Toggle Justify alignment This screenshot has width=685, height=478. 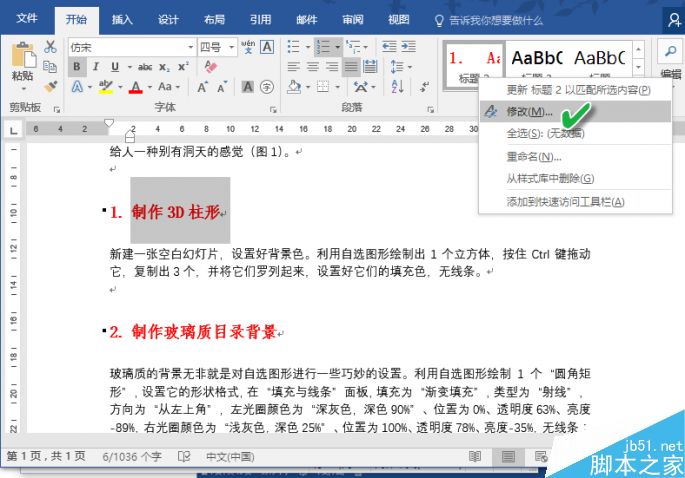(x=351, y=67)
